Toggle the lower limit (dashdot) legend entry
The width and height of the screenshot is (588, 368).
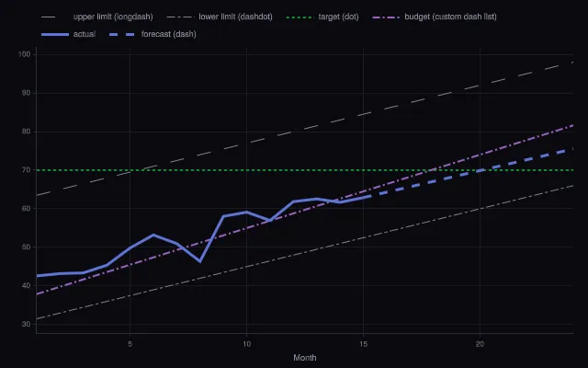point(220,17)
